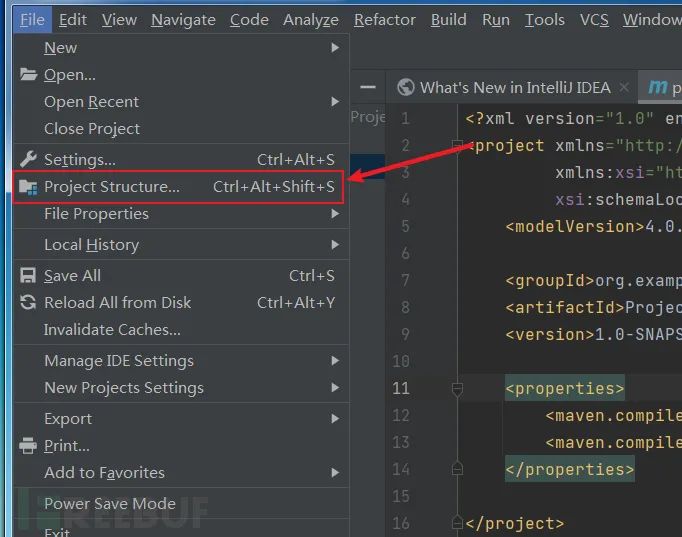
Task: Open the Refactor menu
Action: tap(384, 20)
